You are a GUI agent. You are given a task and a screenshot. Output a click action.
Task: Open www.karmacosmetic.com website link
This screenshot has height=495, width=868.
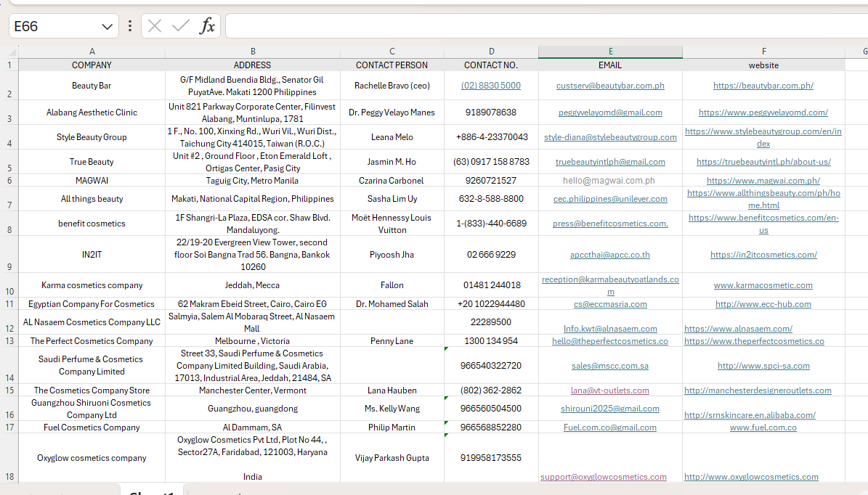coord(763,285)
